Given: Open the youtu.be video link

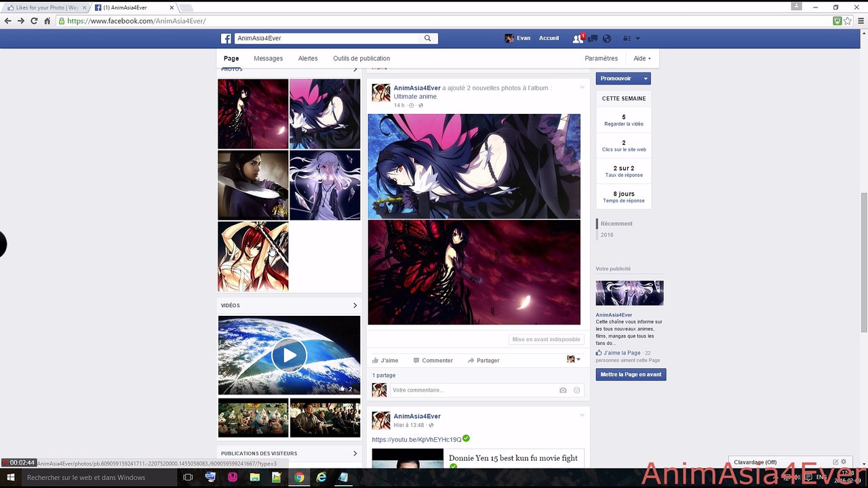Looking at the screenshot, I should pyautogui.click(x=416, y=440).
